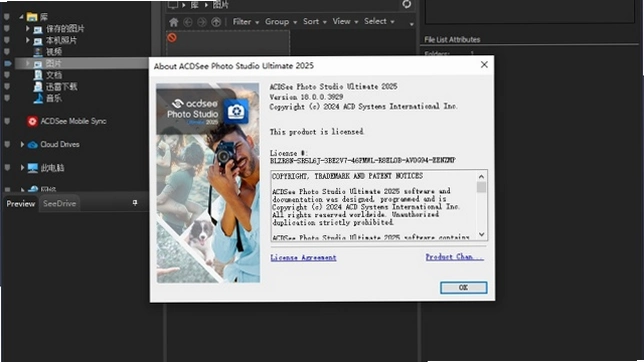Open the Product Chan... link
The height and width of the screenshot is (362, 644).
pos(454,257)
